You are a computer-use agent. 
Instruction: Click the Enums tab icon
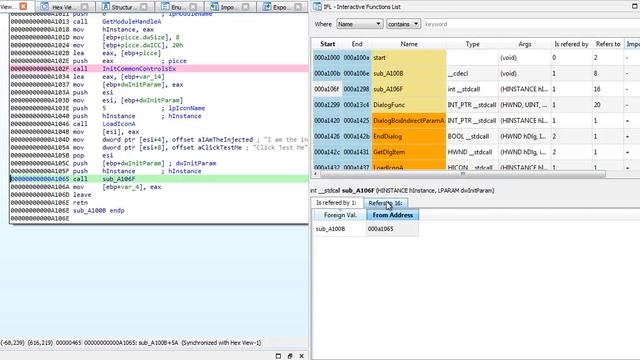pyautogui.click(x=165, y=7)
